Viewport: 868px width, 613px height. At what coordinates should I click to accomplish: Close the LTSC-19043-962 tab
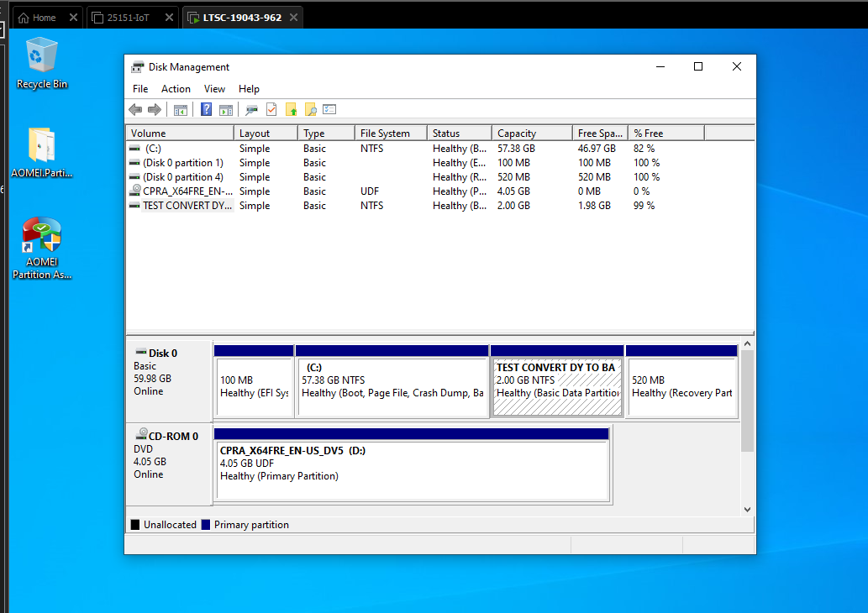click(x=293, y=18)
